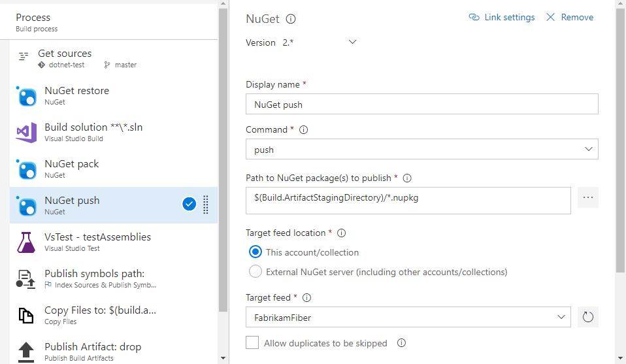Screen dimensions: 626x364
Task: Select the Process build process header
Action: click(x=108, y=22)
